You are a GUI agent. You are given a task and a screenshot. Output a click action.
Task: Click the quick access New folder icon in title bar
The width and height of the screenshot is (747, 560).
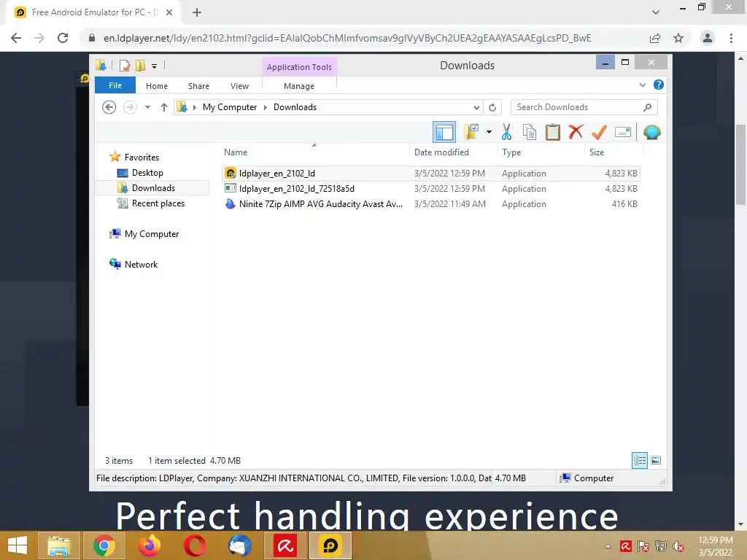tap(141, 65)
